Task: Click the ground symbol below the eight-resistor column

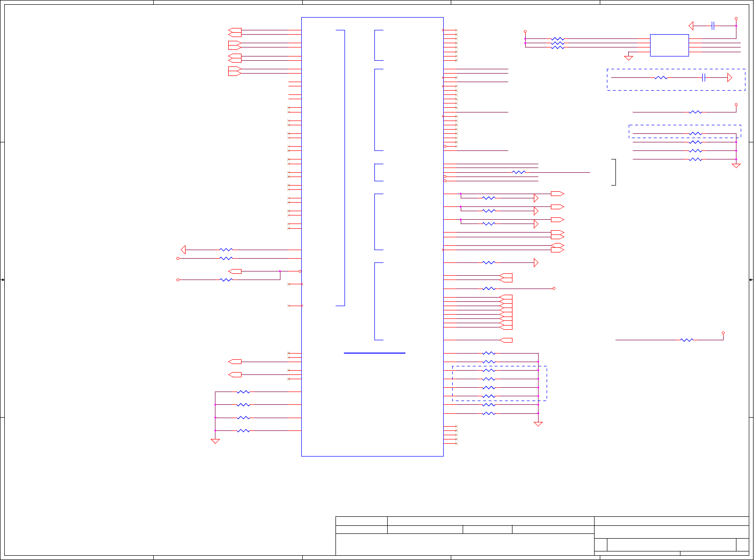Action: pos(538,424)
